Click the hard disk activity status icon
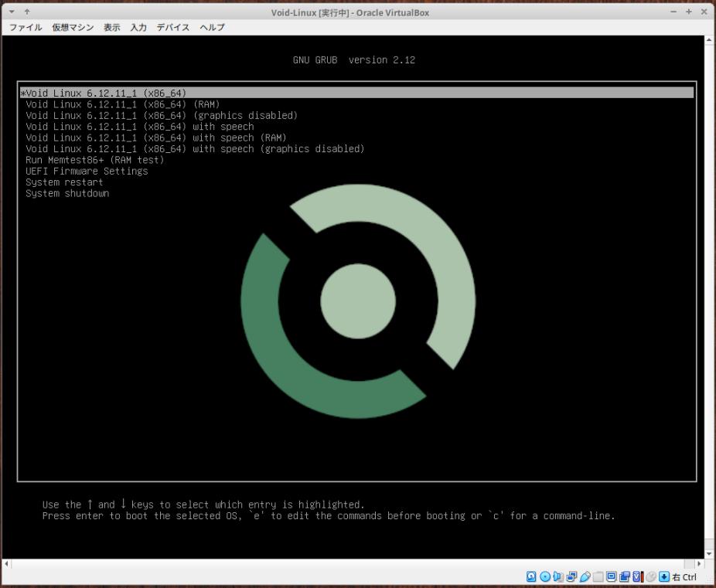 pyautogui.click(x=531, y=576)
